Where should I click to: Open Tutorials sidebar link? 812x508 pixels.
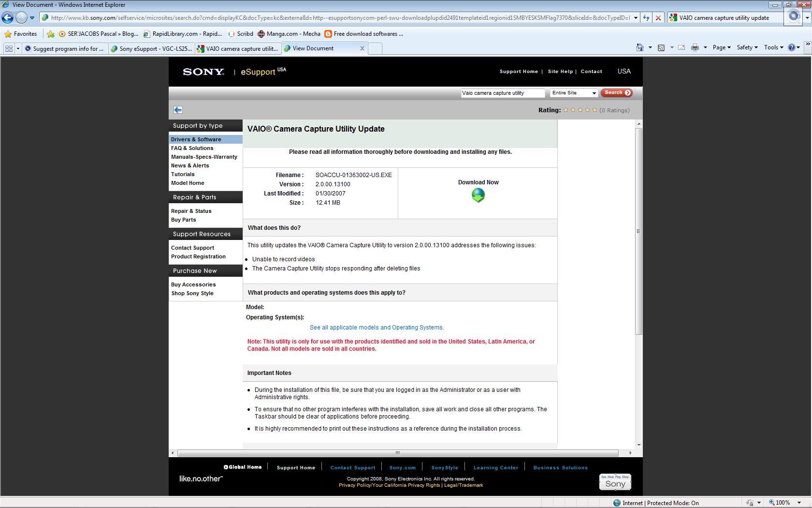(183, 174)
